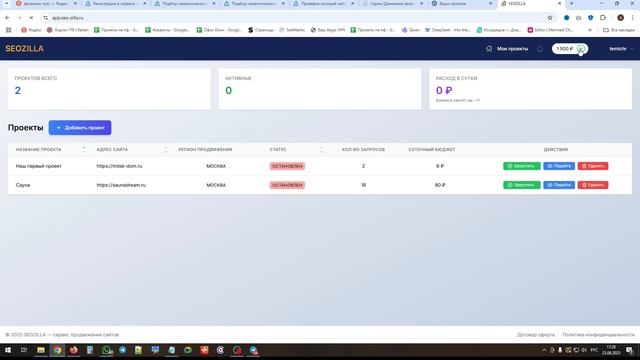Screen dimensions: 640x360
Task: Expand the bookmarks overflow chevron
Action: coord(590,30)
